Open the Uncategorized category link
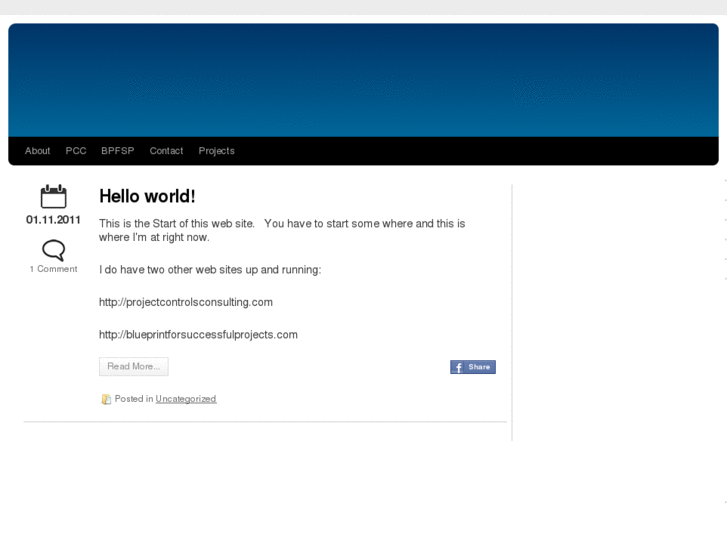Viewport: 727px width, 545px height. tap(186, 399)
